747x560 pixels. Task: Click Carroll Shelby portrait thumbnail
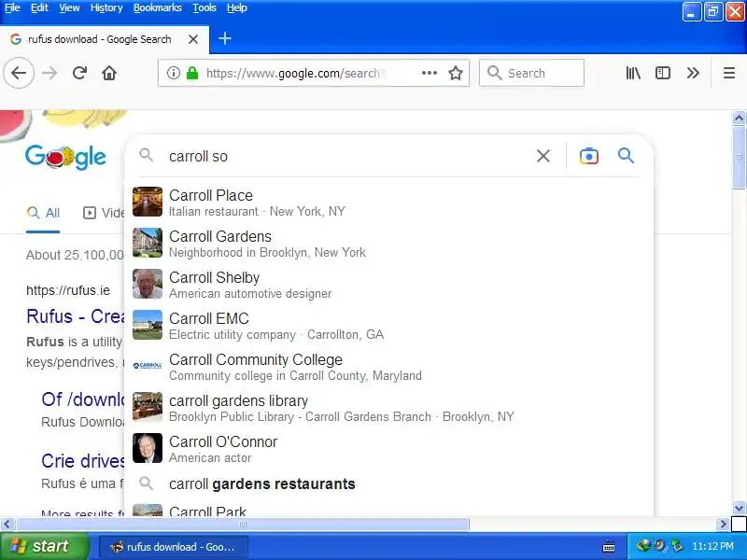(x=148, y=284)
